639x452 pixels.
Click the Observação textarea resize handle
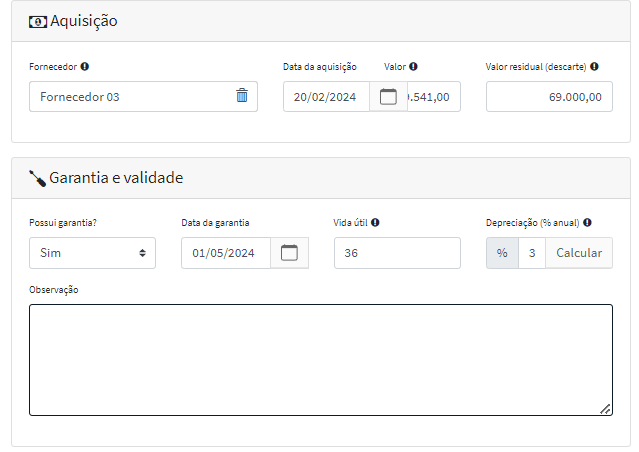[605, 409]
